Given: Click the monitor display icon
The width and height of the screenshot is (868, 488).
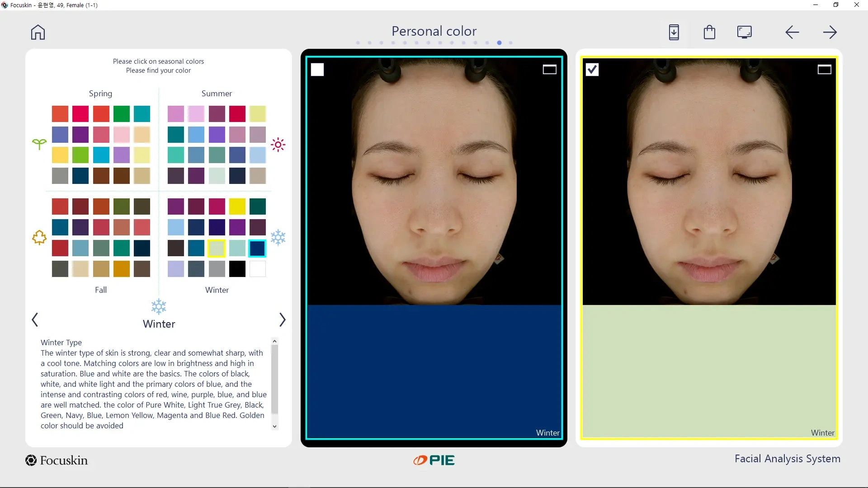Looking at the screenshot, I should pyautogui.click(x=744, y=32).
